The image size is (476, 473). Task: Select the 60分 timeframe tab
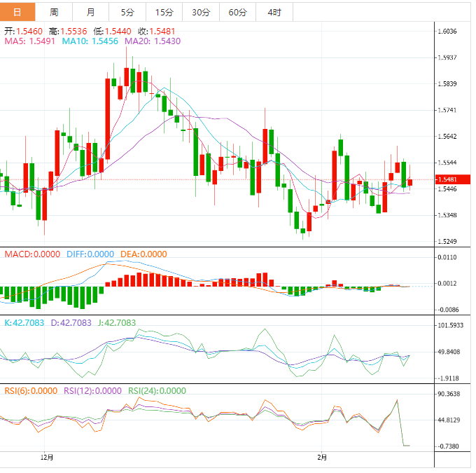point(237,12)
